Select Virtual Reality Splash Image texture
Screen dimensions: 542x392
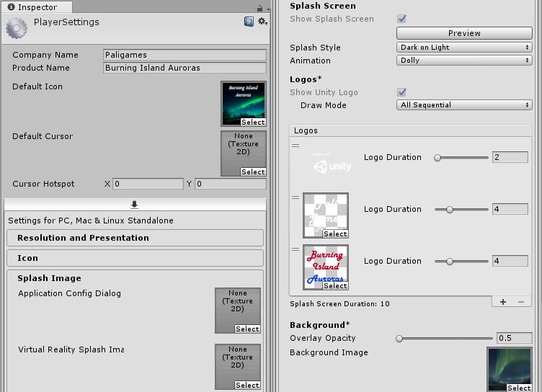click(x=247, y=385)
